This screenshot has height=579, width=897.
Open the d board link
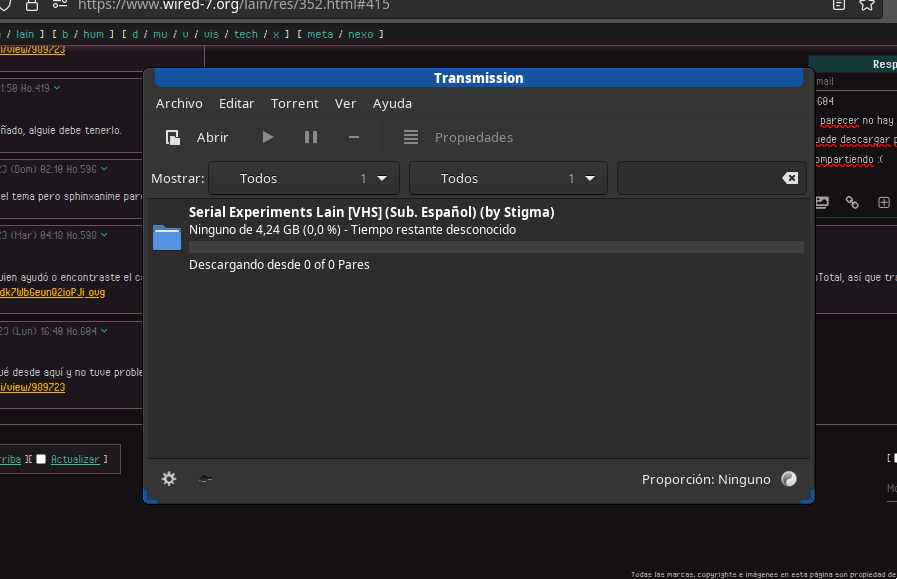pyautogui.click(x=135, y=34)
